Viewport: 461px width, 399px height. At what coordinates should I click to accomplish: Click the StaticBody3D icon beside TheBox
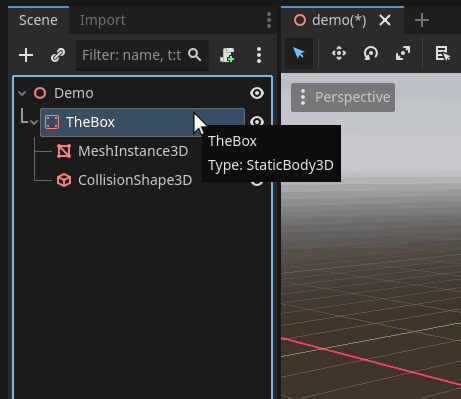(x=52, y=122)
